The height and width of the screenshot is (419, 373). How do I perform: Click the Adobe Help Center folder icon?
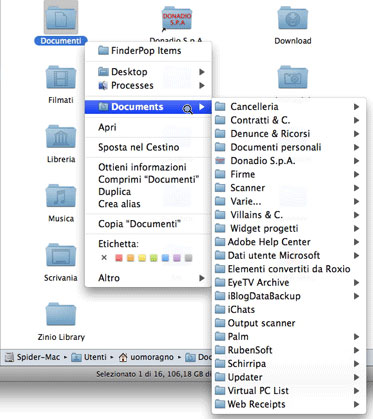[x=220, y=242]
